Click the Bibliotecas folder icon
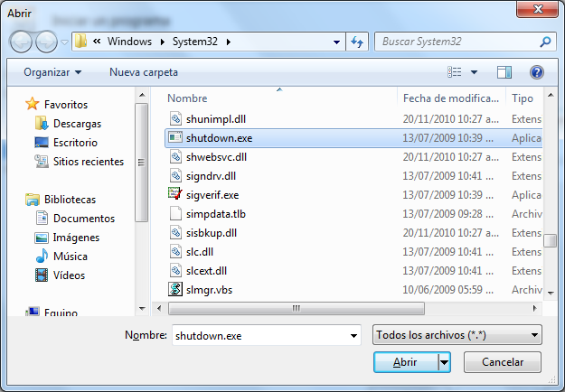 pyautogui.click(x=33, y=200)
